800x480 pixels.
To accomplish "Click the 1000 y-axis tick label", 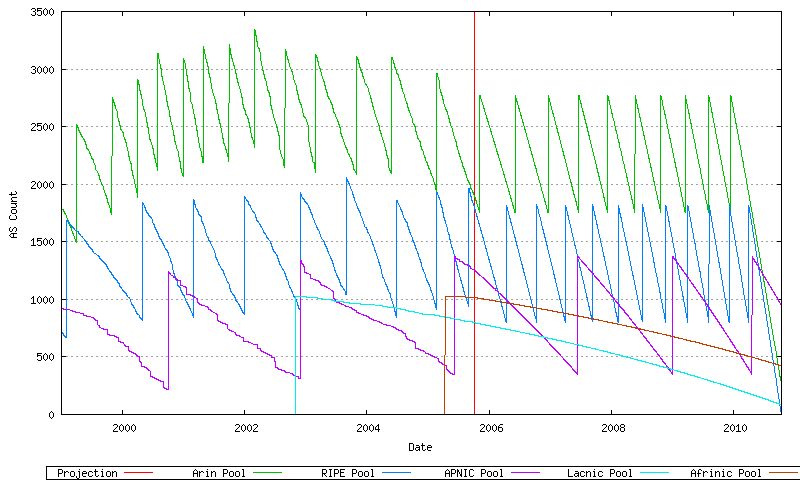I will [x=42, y=300].
